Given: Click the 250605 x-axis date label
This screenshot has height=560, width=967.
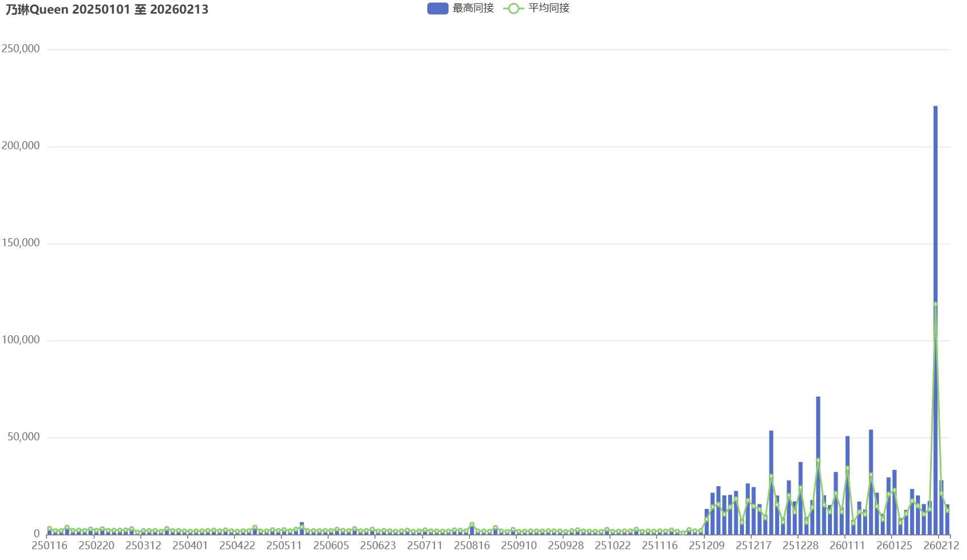Looking at the screenshot, I should click(x=331, y=546).
